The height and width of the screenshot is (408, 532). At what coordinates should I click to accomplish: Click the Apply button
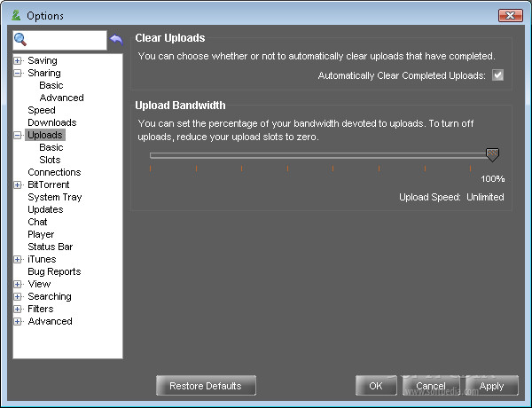point(491,386)
